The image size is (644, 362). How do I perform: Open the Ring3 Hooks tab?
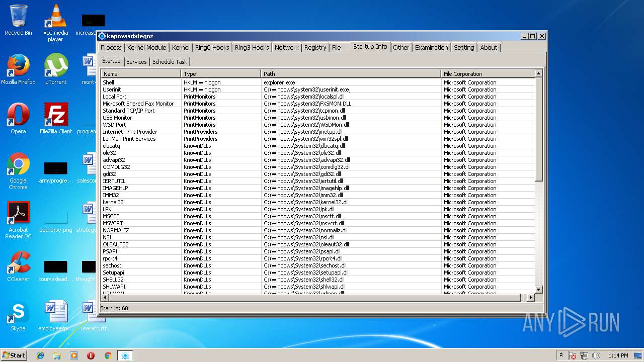pyautogui.click(x=252, y=47)
